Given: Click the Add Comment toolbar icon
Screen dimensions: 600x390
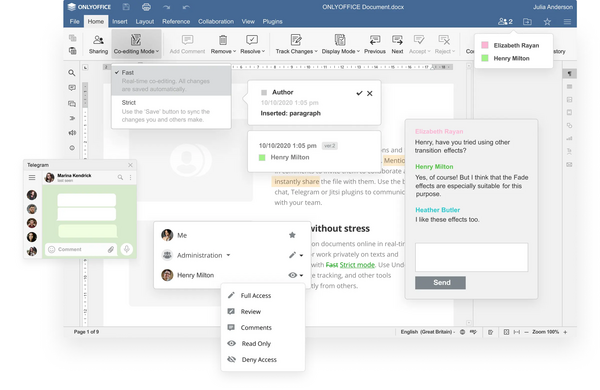Looking at the screenshot, I should [x=187, y=44].
